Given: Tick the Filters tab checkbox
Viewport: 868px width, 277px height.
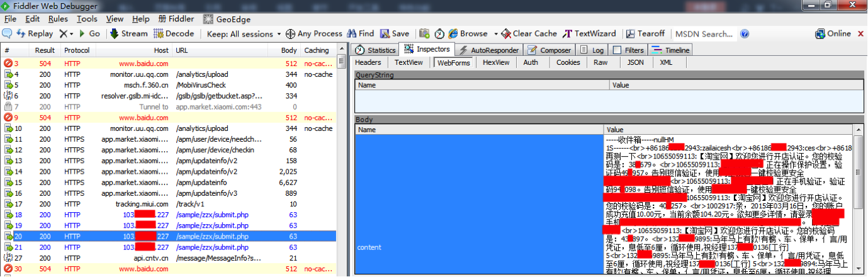Looking at the screenshot, I should pos(617,50).
